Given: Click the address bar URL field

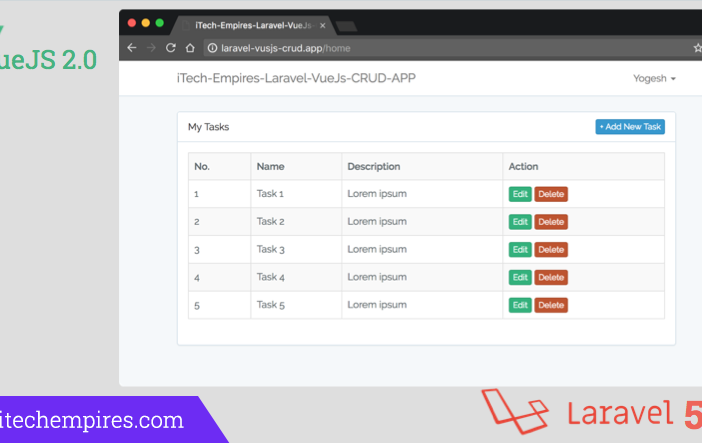Looking at the screenshot, I should pyautogui.click(x=448, y=48).
